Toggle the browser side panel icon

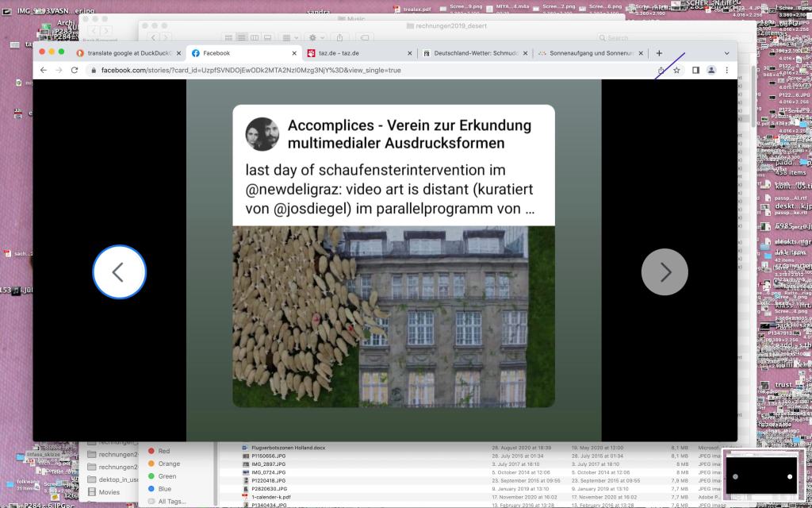695,70
